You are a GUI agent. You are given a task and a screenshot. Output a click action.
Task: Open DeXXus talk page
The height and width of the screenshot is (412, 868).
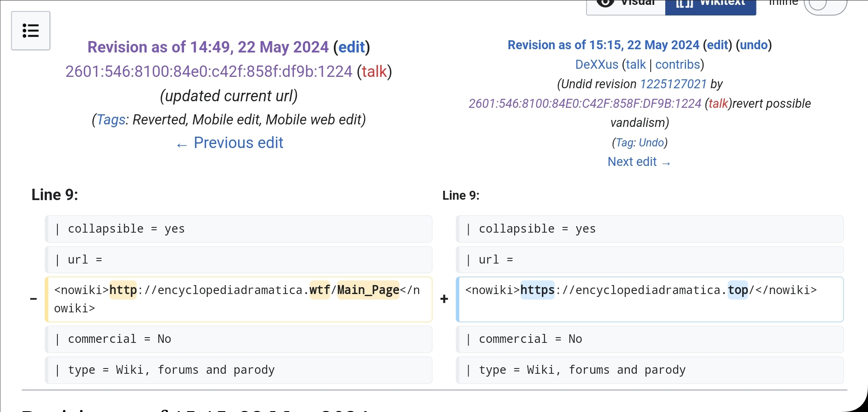coord(636,64)
